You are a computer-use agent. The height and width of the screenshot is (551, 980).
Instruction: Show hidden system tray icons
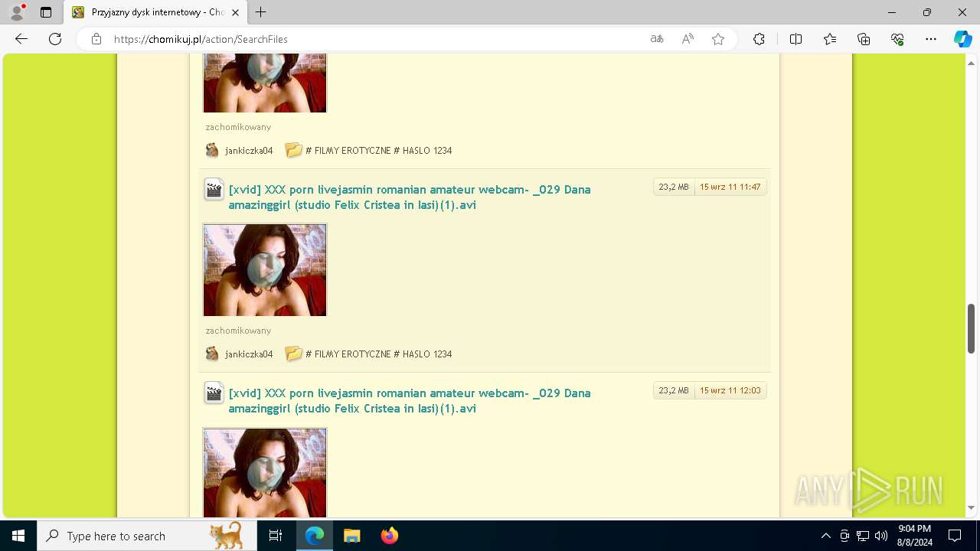coord(825,536)
